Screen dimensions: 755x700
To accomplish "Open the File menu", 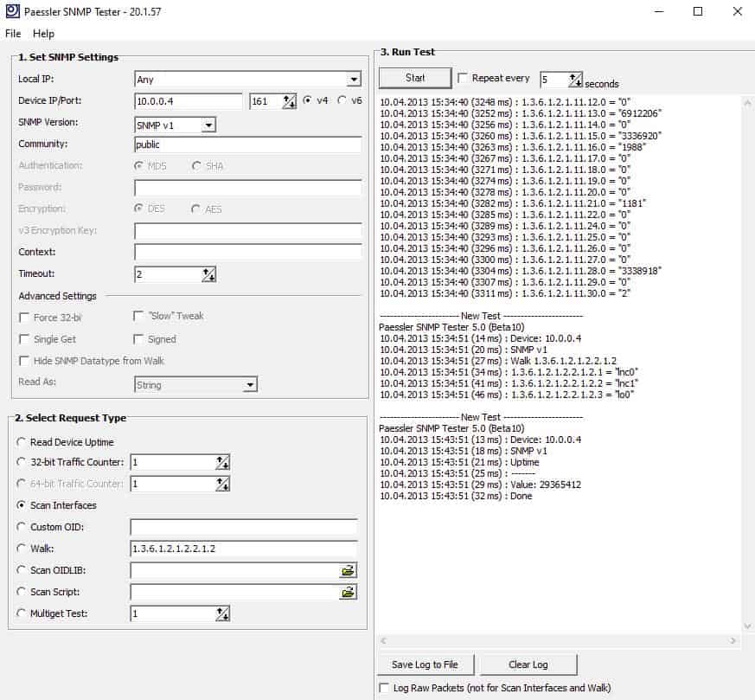I will [x=13, y=34].
